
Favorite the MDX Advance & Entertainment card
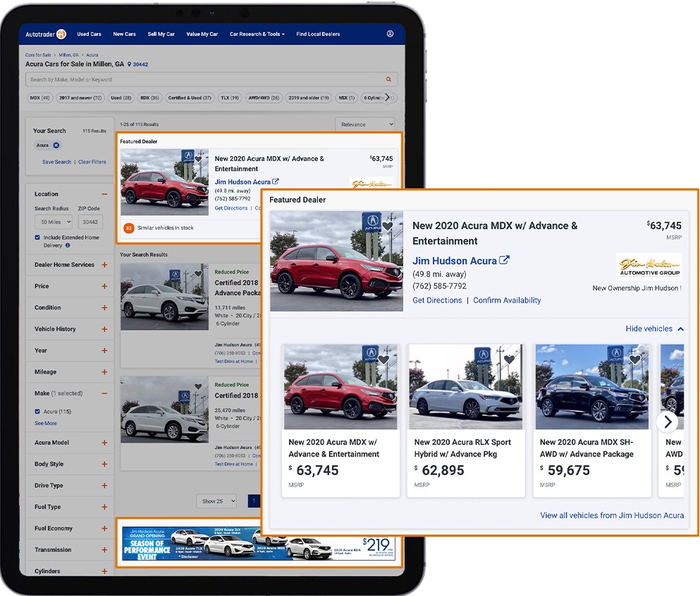click(x=383, y=359)
